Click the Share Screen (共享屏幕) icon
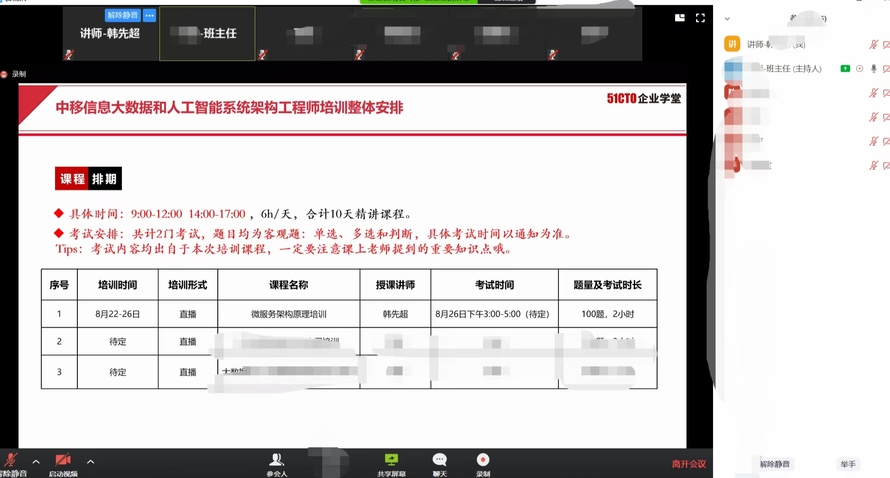The height and width of the screenshot is (478, 890). [391, 459]
